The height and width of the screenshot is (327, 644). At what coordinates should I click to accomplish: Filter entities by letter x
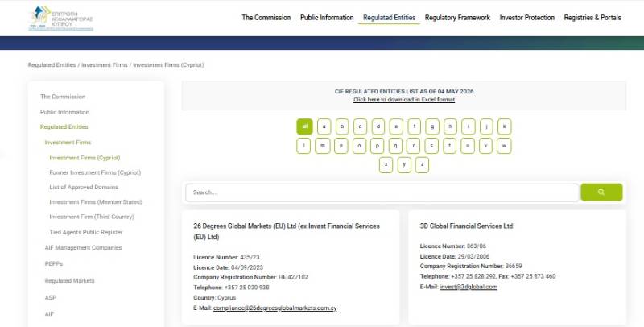click(x=386, y=165)
